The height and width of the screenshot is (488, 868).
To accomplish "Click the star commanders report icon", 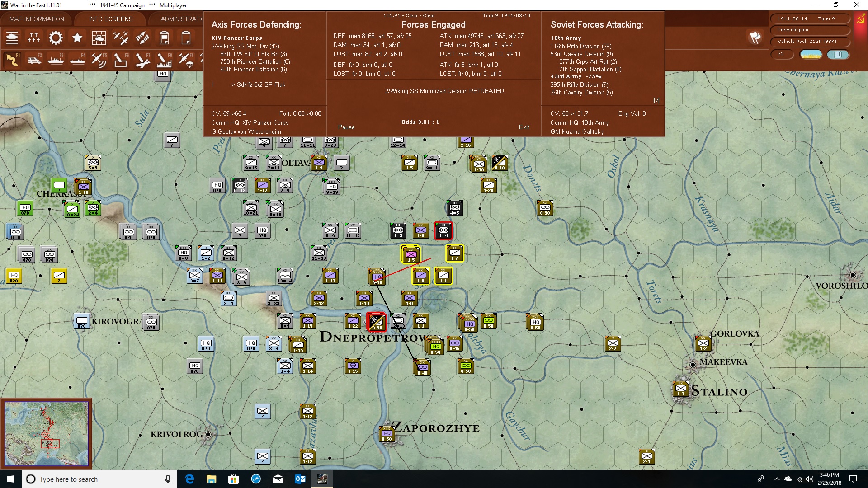I will point(77,38).
